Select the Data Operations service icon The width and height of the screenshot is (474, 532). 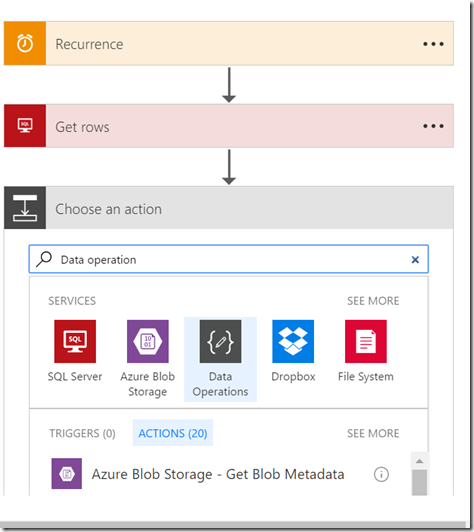(221, 341)
